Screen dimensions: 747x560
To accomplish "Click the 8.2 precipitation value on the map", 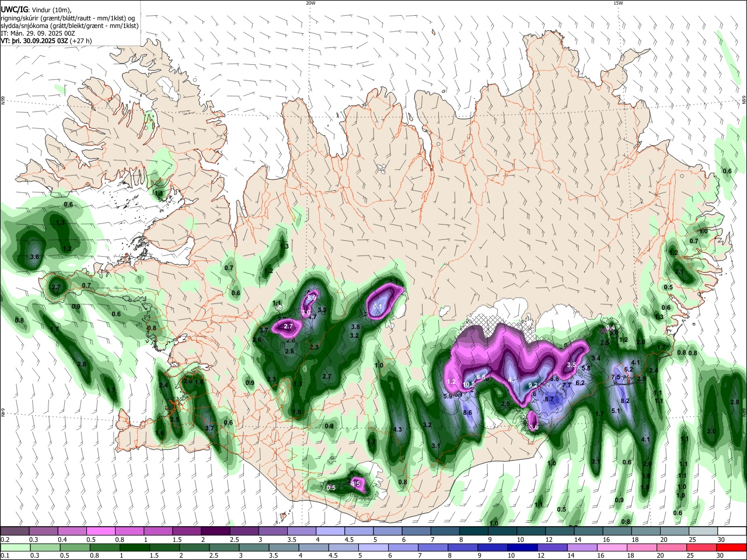I will (625, 401).
